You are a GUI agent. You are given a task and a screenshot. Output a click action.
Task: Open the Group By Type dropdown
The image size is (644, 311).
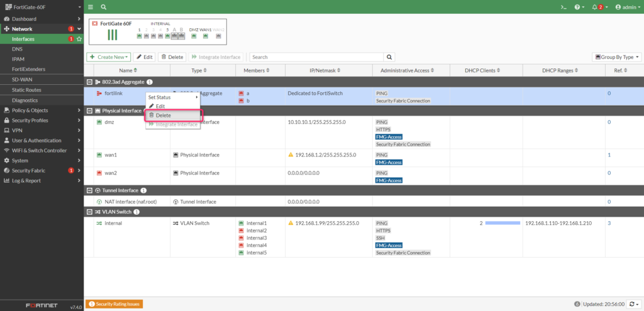click(616, 57)
